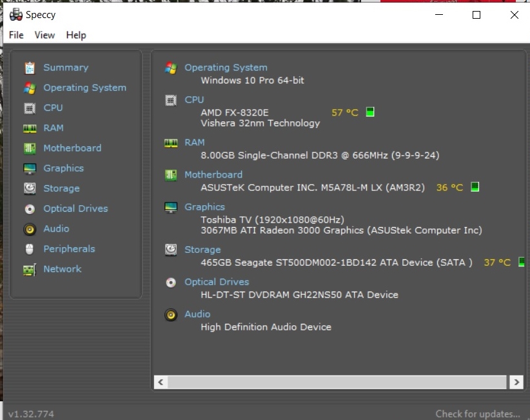The height and width of the screenshot is (420, 530).
Task: Click the Audio speaker icon in summary panel
Action: coord(171,315)
